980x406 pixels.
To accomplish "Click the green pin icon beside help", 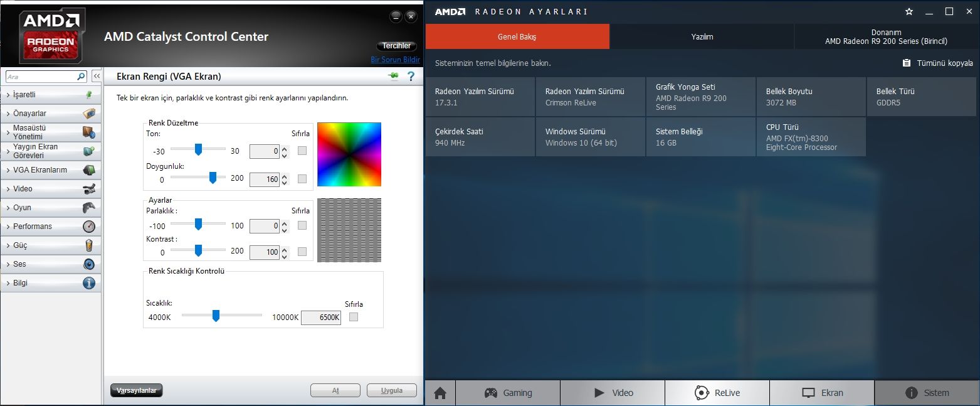I will click(393, 76).
